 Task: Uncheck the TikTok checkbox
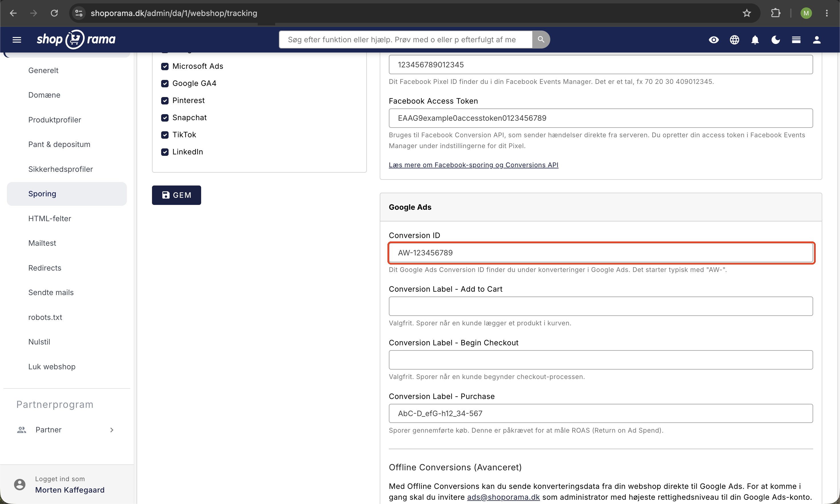point(165,135)
